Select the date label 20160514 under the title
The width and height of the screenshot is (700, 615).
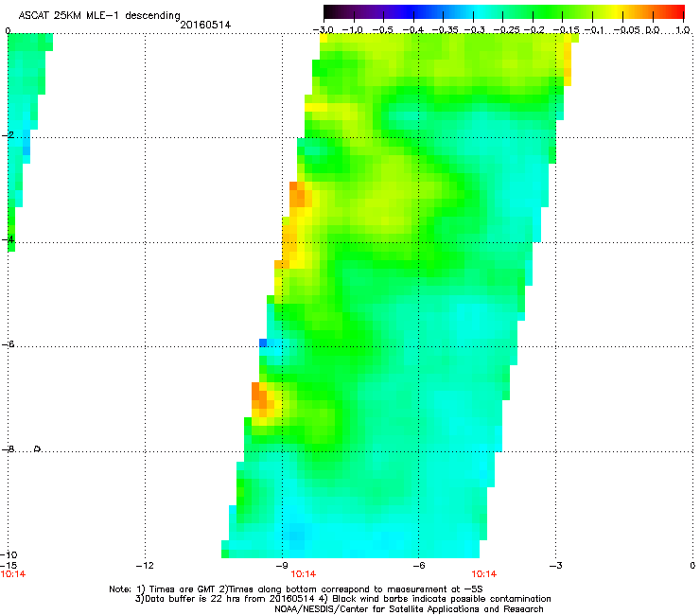[205, 25]
